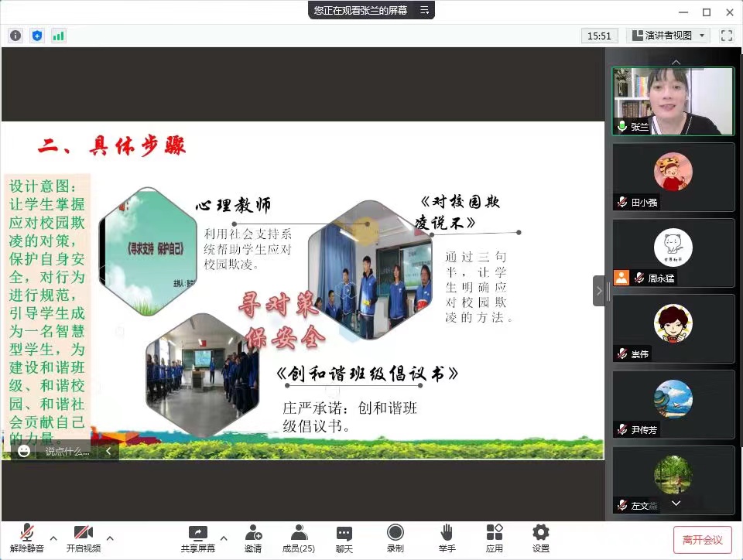Open the 成员(25) participants list
The image size is (743, 560).
pos(298,535)
